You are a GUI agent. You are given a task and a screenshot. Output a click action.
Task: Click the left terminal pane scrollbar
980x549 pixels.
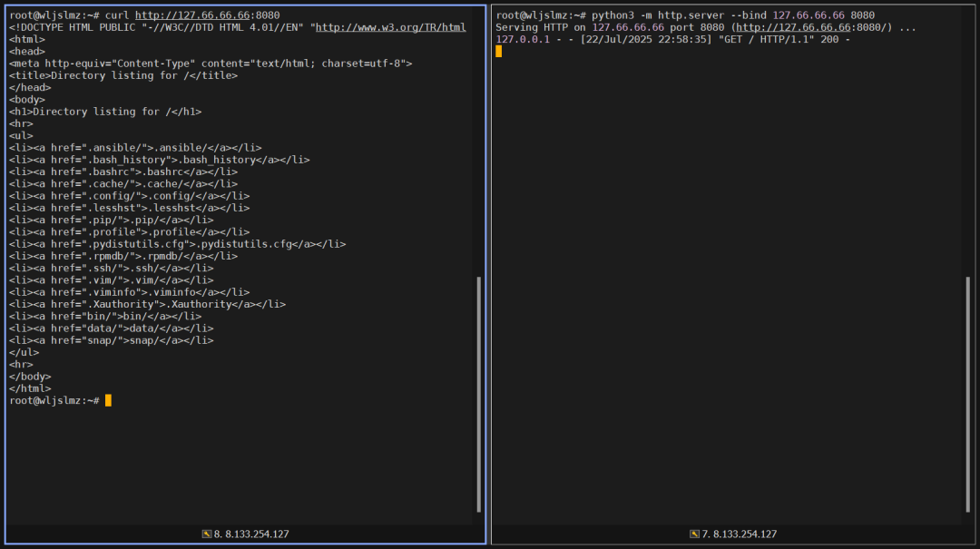click(x=479, y=394)
